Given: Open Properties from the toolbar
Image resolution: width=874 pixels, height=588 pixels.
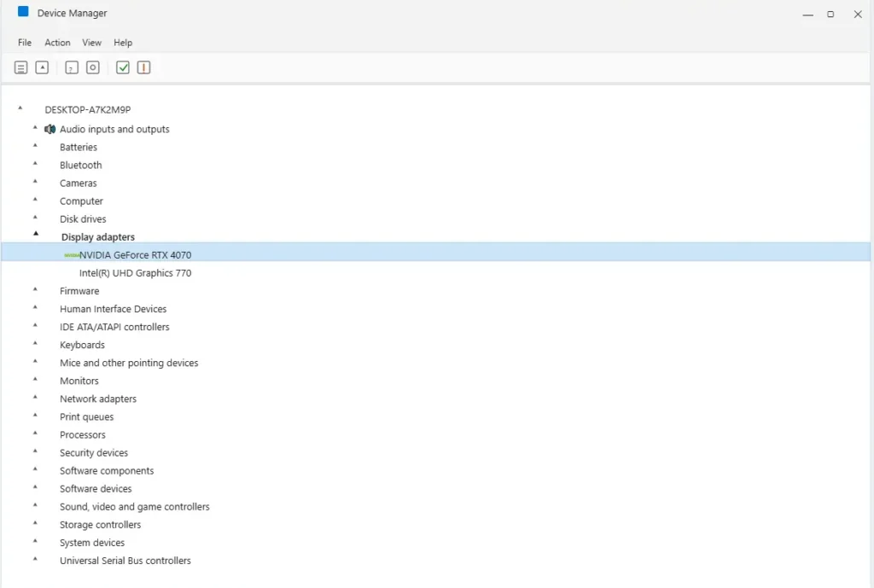Looking at the screenshot, I should [20, 67].
